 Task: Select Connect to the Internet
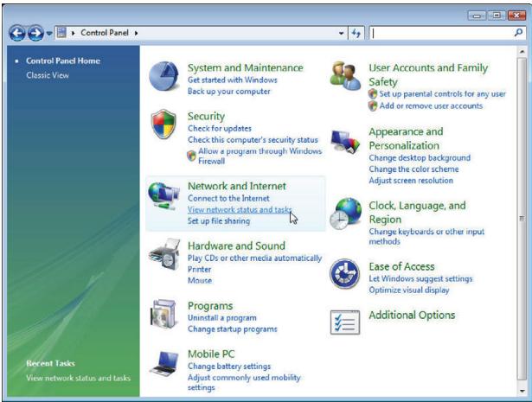228,198
